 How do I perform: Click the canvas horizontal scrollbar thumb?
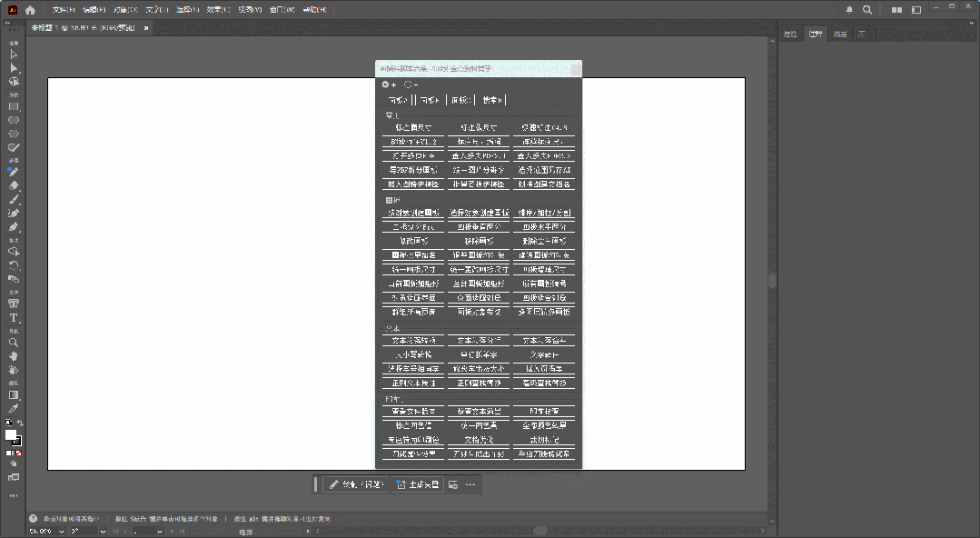[540, 531]
